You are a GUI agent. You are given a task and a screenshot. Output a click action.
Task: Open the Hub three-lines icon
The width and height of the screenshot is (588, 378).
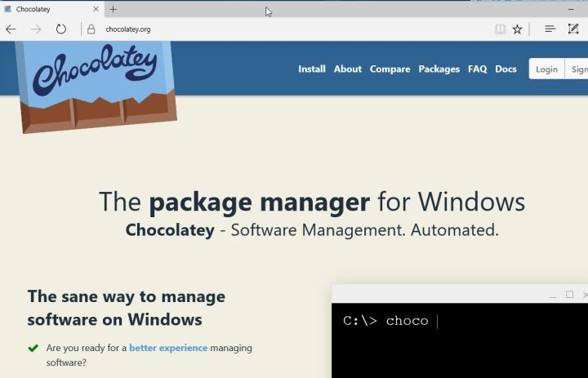click(550, 29)
